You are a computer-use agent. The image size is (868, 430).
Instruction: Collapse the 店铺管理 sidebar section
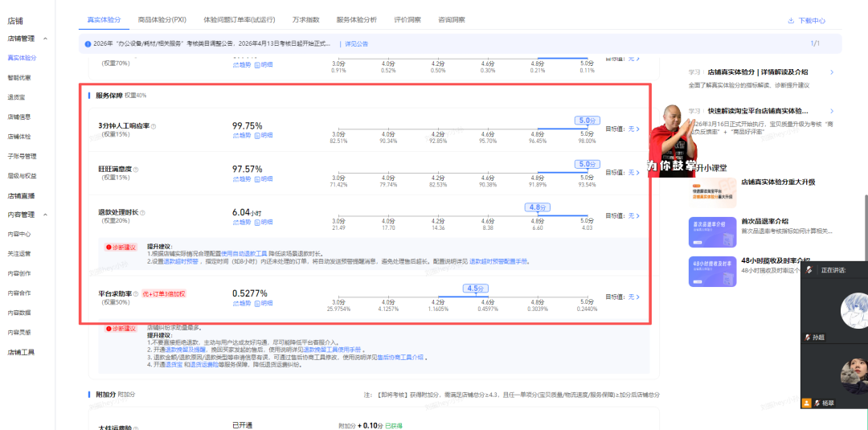(45, 39)
